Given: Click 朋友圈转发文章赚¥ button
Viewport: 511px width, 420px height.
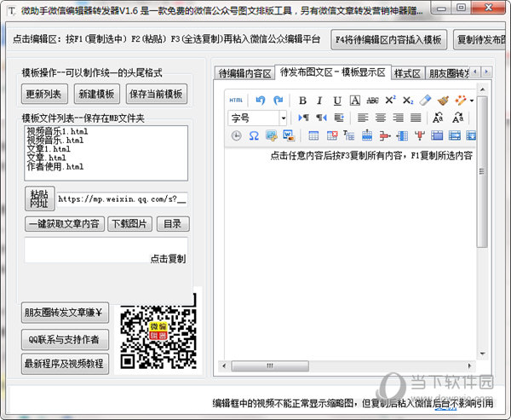Looking at the screenshot, I should coord(65,313).
